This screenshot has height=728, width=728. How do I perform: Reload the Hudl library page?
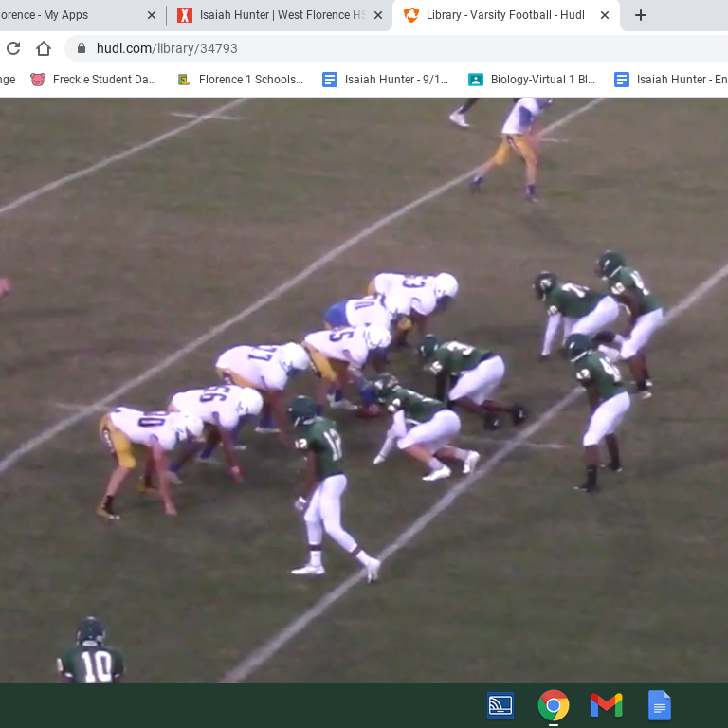13,48
